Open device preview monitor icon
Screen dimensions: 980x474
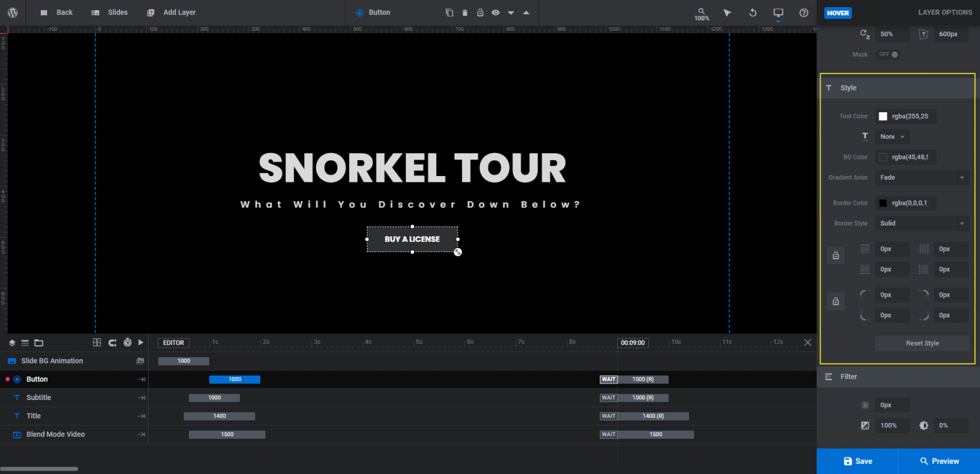(x=777, y=13)
